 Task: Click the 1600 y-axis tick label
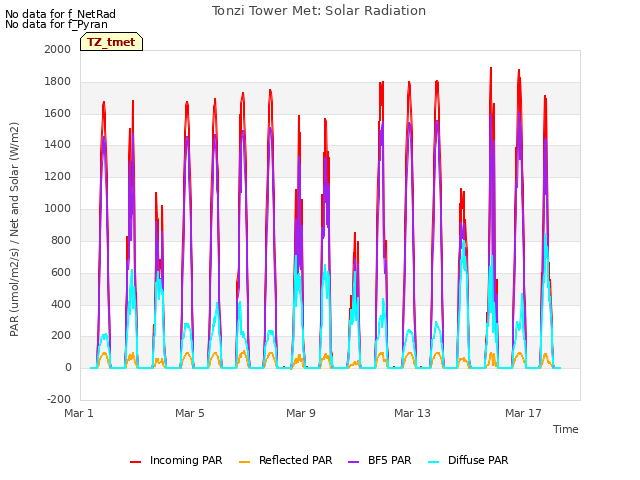click(x=58, y=113)
